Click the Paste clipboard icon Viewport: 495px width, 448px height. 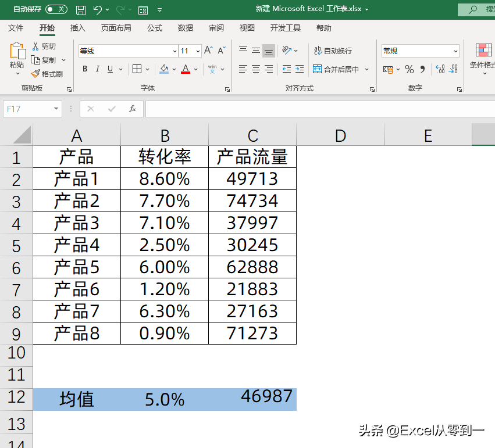pyautogui.click(x=17, y=51)
